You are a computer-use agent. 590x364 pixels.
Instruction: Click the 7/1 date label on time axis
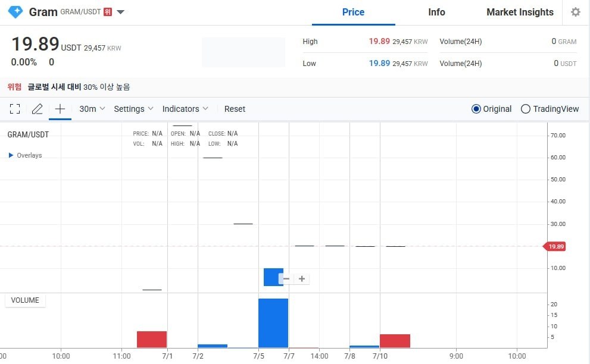point(167,356)
